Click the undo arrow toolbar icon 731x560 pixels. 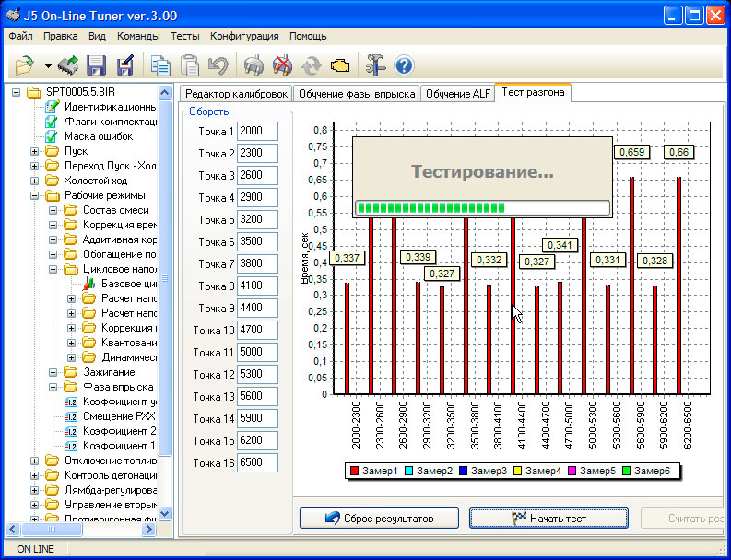click(218, 65)
